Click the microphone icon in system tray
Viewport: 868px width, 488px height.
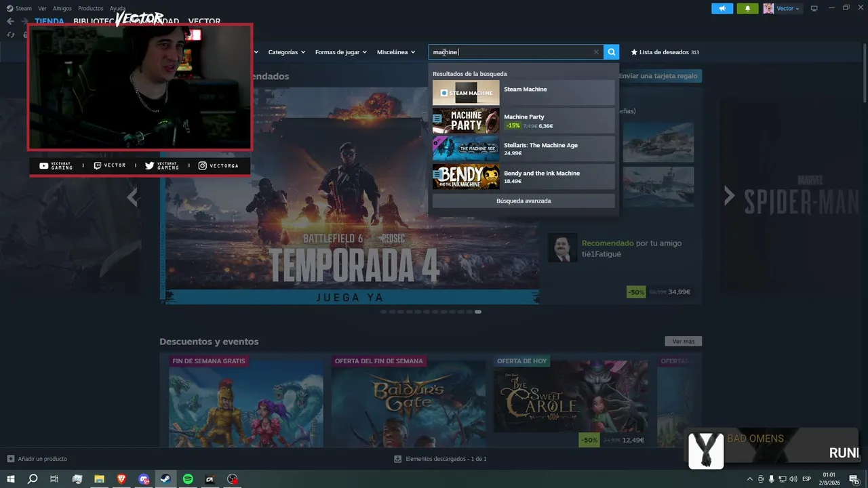(x=771, y=479)
